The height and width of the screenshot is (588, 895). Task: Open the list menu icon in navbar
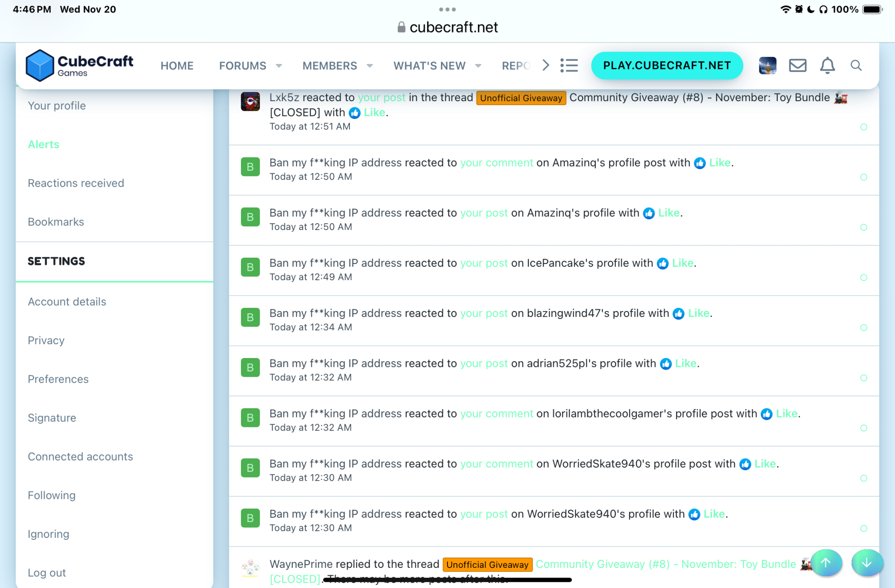click(x=569, y=65)
